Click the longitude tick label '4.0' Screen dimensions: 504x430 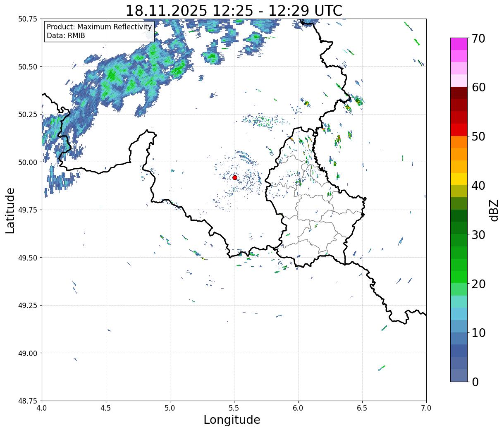42,408
